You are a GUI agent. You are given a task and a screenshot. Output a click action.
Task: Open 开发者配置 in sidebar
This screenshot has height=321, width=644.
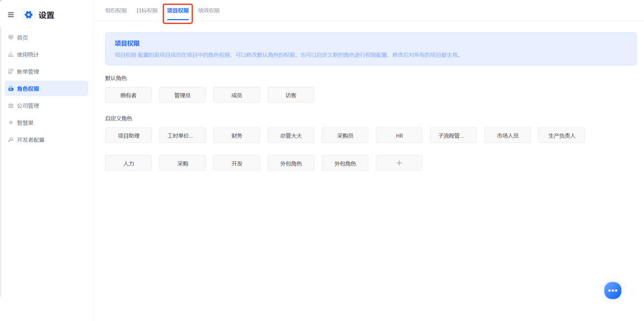(46, 140)
